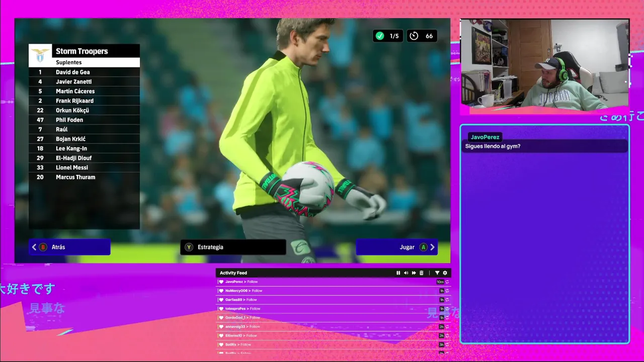The width and height of the screenshot is (644, 362).
Task: Replay the JavoPerez follow alert
Action: (447, 282)
